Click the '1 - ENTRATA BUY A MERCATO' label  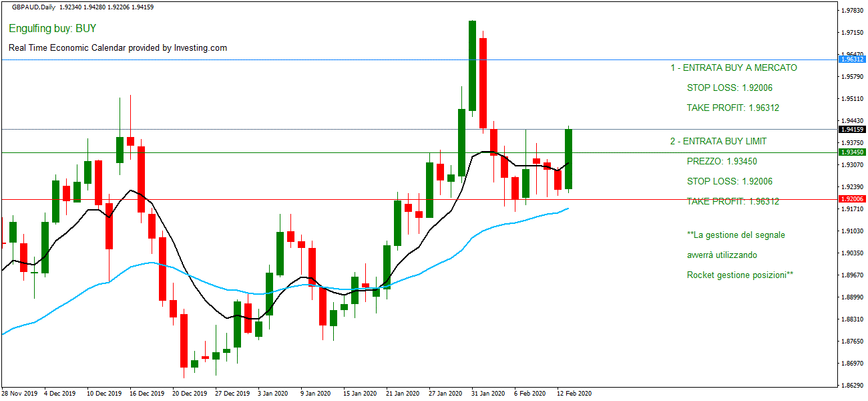[734, 68]
